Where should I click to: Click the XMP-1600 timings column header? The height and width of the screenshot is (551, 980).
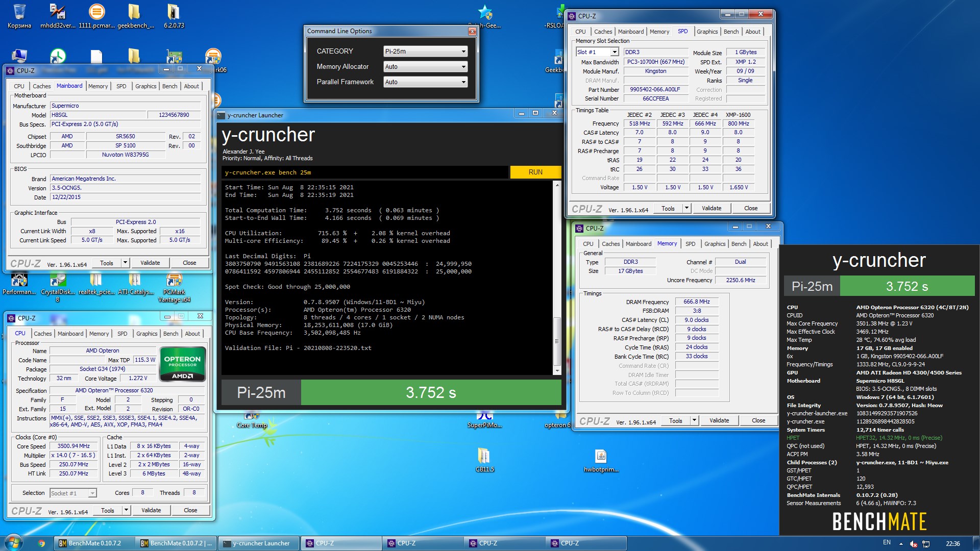click(x=738, y=115)
